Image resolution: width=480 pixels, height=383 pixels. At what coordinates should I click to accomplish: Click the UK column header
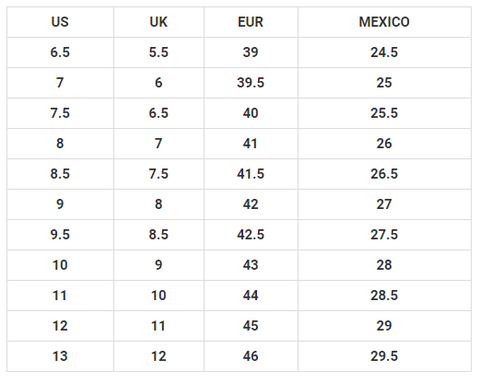tap(159, 22)
